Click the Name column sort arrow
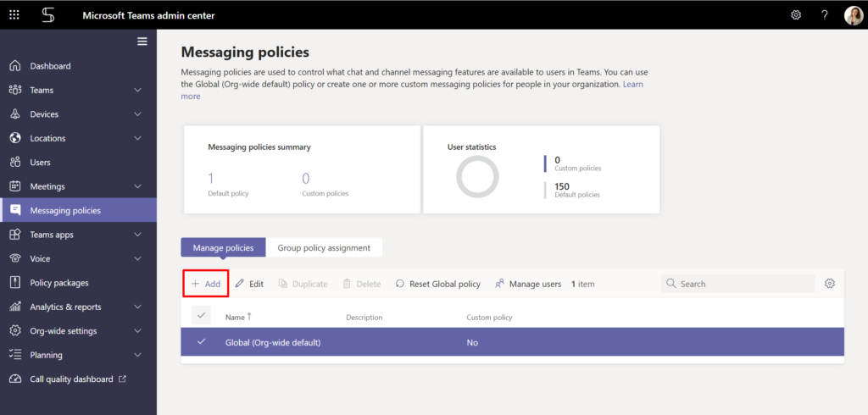This screenshot has width=868, height=415. [x=249, y=317]
